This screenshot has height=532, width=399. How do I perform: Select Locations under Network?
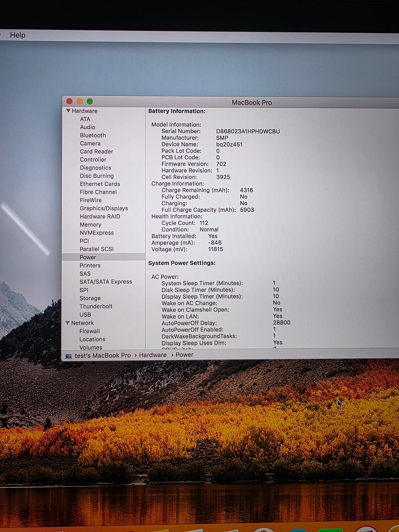[x=92, y=339]
